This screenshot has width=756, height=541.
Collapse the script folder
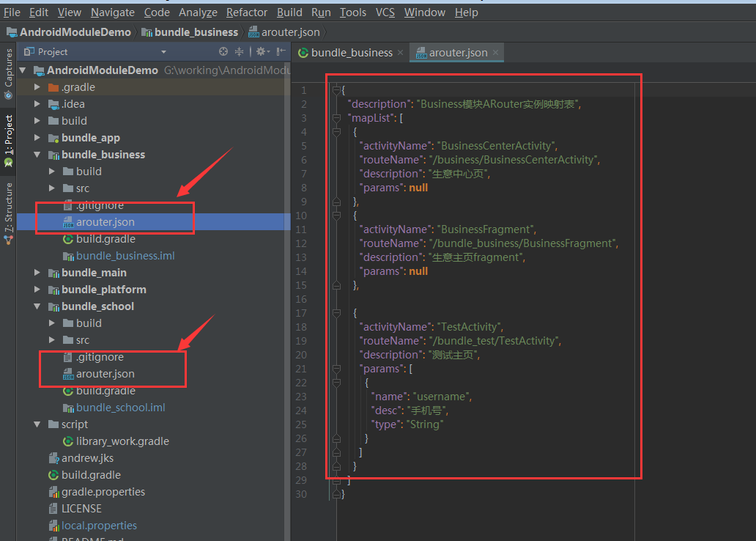[37, 424]
